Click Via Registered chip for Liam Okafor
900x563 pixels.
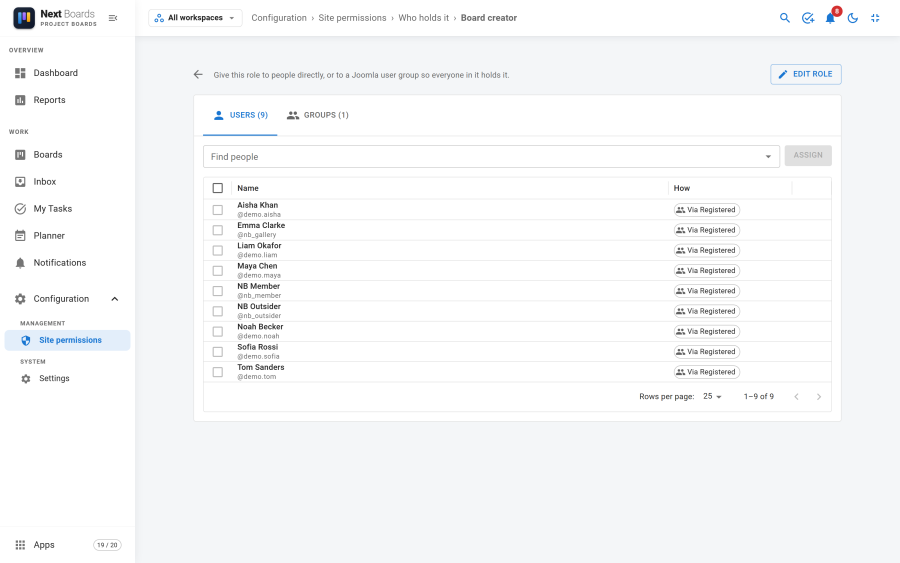pos(707,250)
